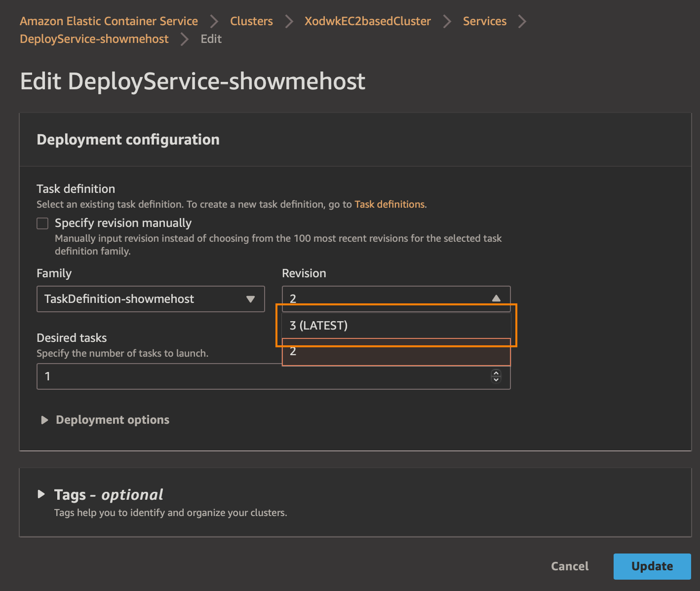Viewport: 700px width, 591px height.
Task: Go to Clusters breadcrumb link
Action: 251,21
